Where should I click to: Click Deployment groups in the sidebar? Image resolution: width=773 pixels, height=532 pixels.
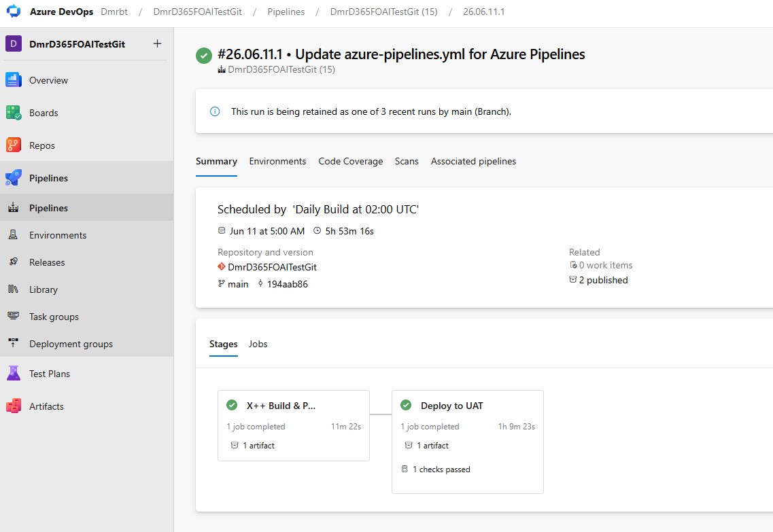pos(71,344)
